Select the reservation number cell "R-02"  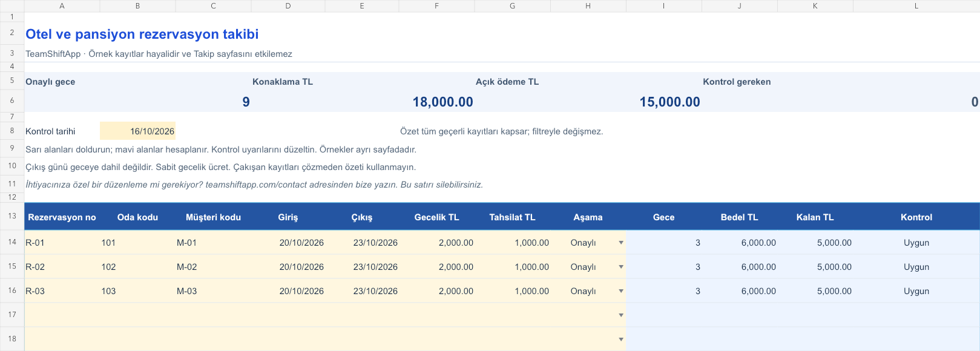[x=62, y=267]
